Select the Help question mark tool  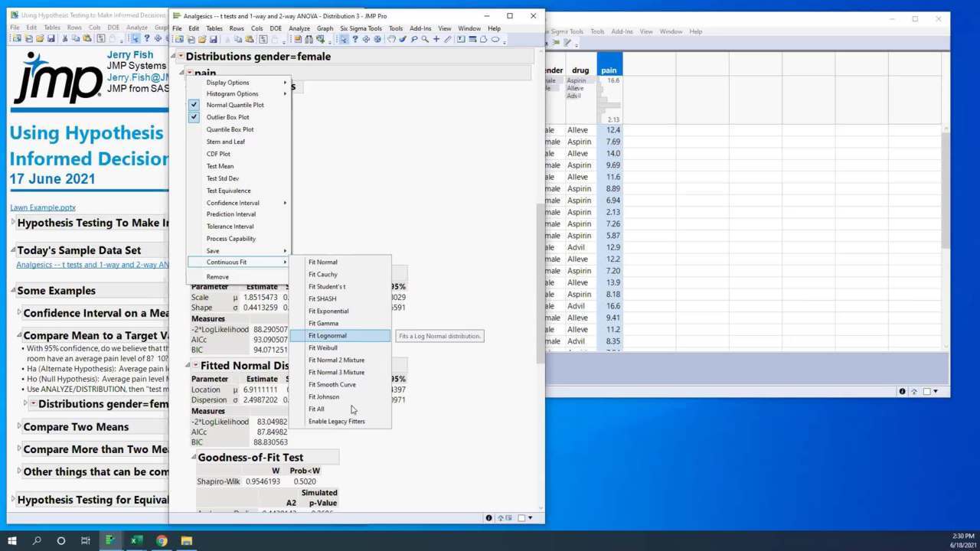(x=354, y=39)
